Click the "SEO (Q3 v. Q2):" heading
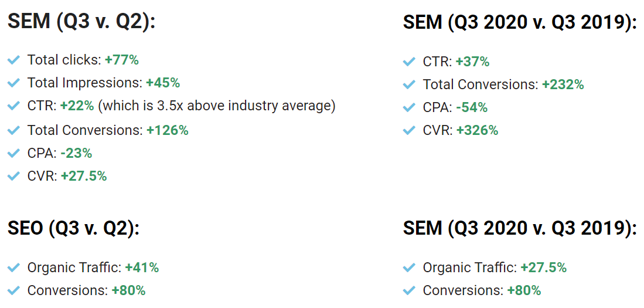The image size is (644, 308). (74, 228)
